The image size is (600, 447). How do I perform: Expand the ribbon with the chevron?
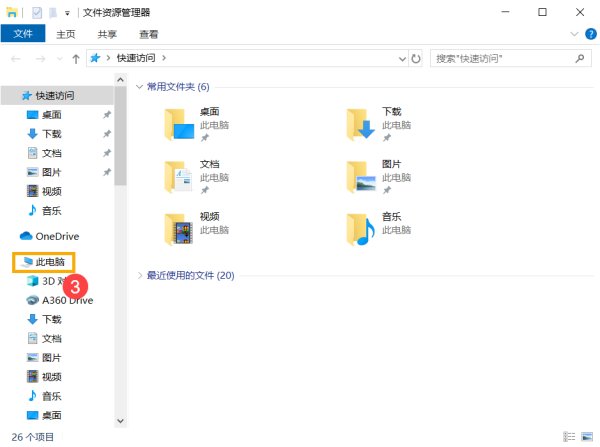coord(574,34)
